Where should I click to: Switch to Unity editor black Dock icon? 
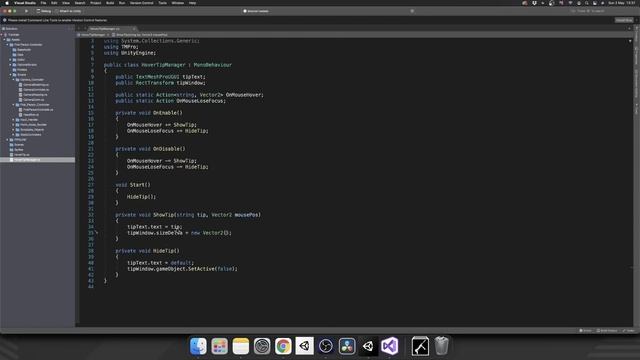[x=368, y=346]
